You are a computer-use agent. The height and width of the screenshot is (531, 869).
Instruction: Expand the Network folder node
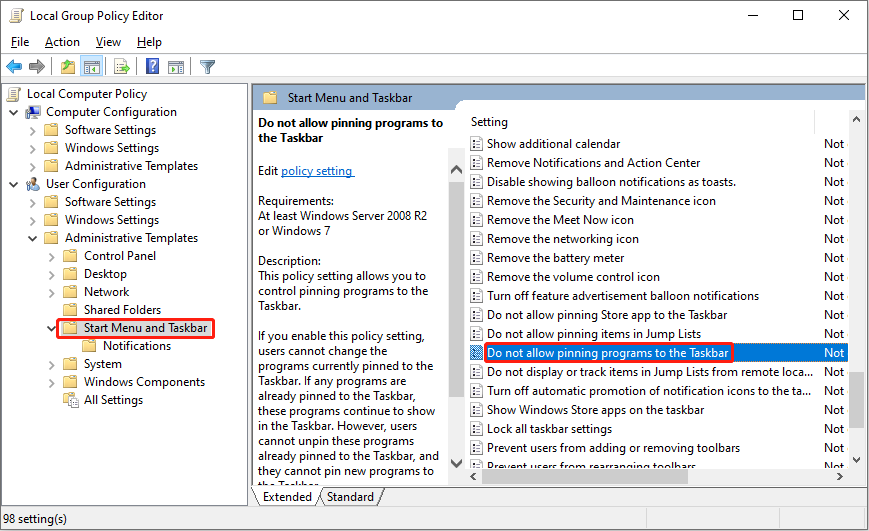(x=52, y=293)
